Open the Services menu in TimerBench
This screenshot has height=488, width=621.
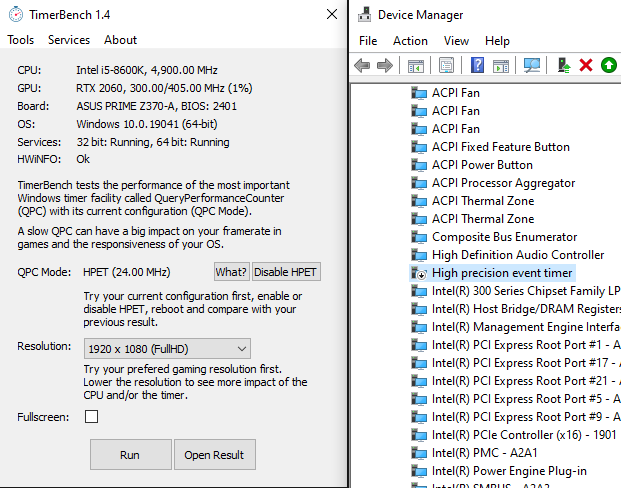click(x=69, y=40)
